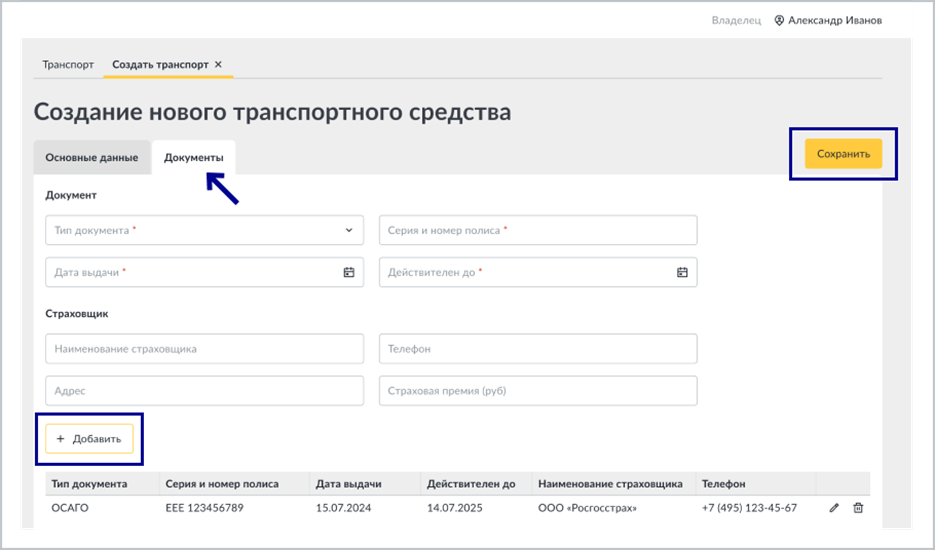Open calendar icon in Дата выдачи field
This screenshot has height=550, width=935.
click(349, 272)
